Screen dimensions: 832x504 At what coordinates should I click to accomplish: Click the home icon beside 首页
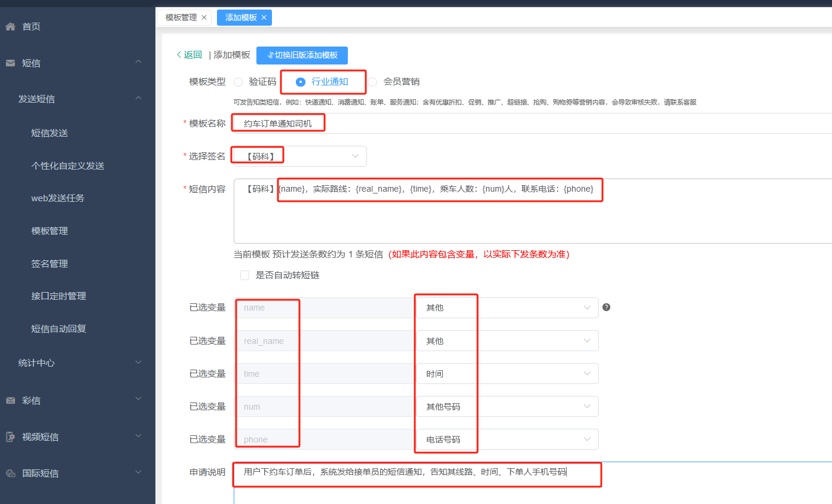tap(10, 26)
